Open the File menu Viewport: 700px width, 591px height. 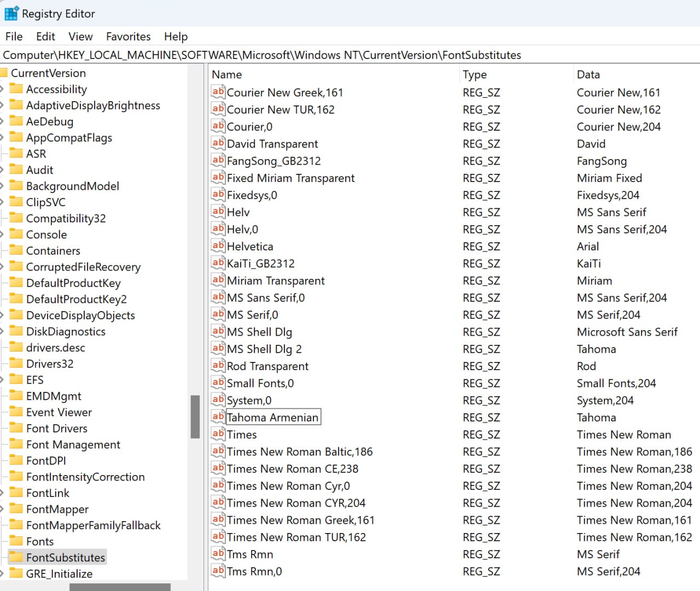pyautogui.click(x=14, y=37)
